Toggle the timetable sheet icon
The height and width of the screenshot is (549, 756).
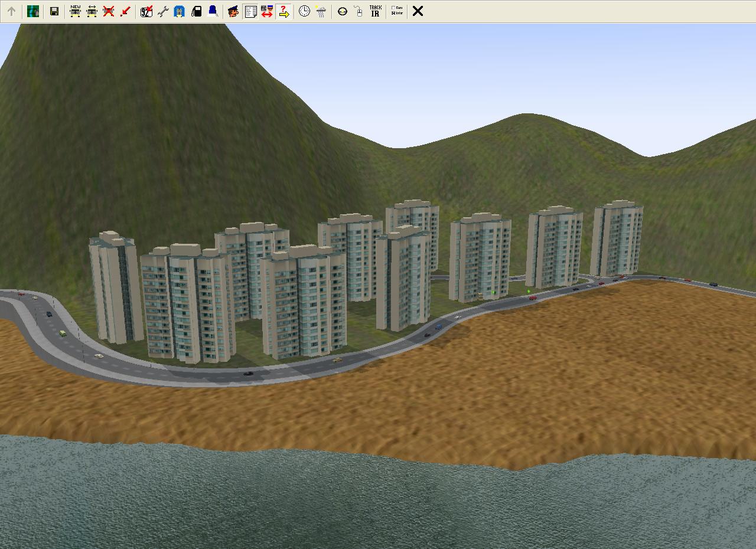point(250,11)
